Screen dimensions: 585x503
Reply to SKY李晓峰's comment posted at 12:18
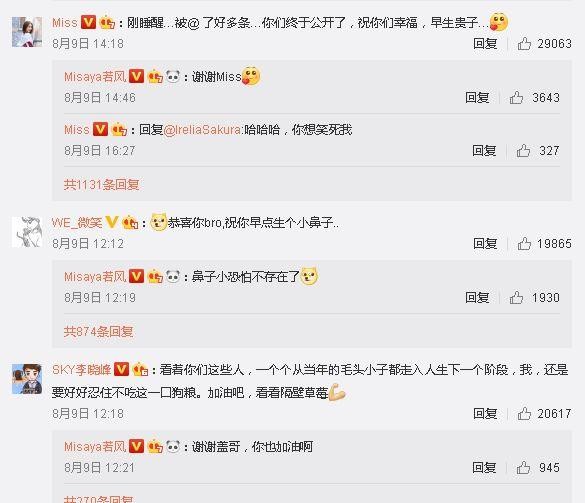485,413
